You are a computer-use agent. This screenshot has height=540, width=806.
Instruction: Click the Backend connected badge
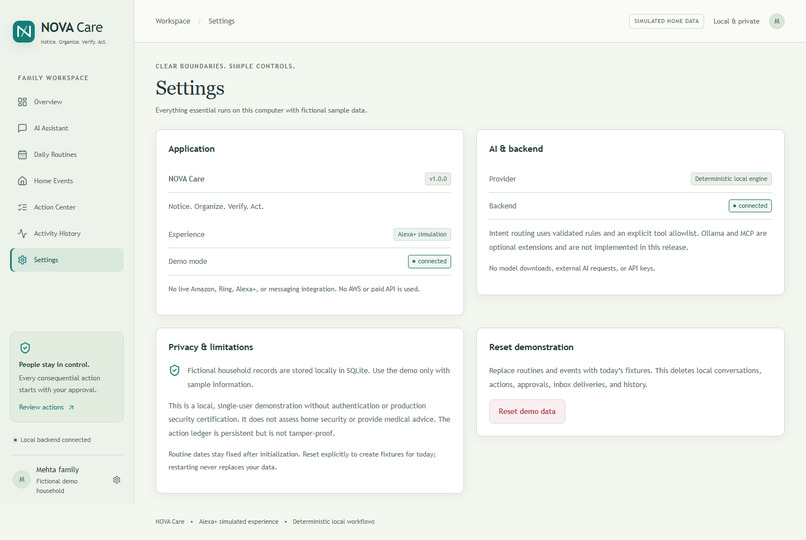click(750, 206)
